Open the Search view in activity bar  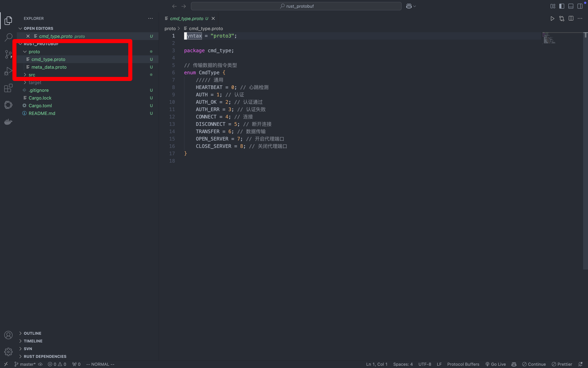click(x=8, y=38)
